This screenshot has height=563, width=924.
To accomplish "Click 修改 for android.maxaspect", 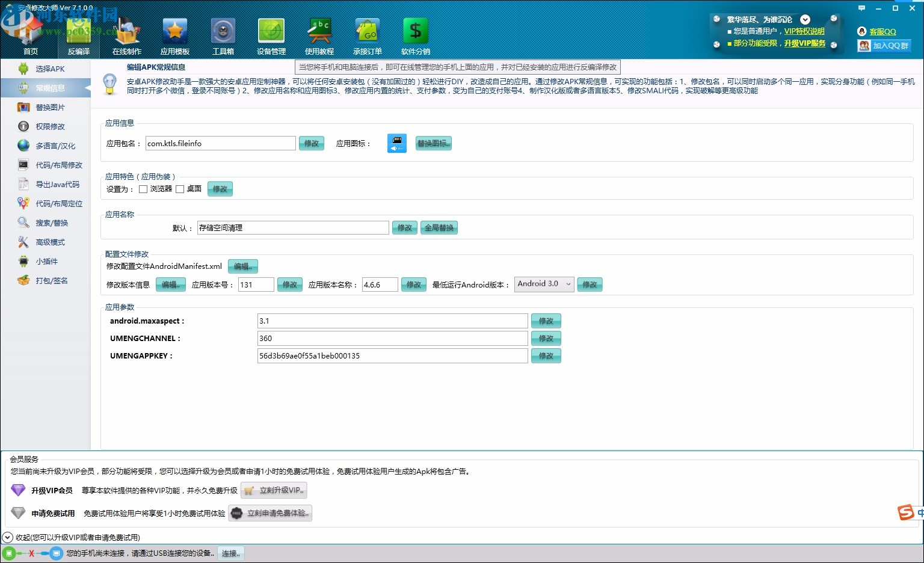I will [546, 321].
